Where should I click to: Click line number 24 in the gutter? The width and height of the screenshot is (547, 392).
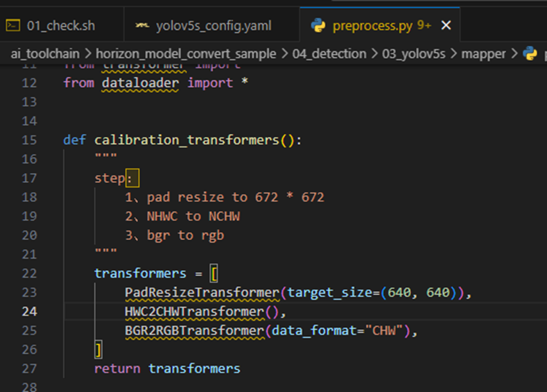(30, 312)
